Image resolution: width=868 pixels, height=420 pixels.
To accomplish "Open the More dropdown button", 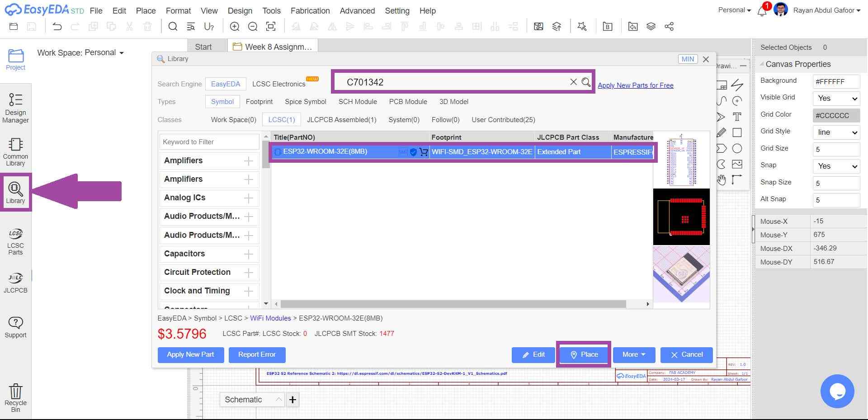I will click(633, 354).
